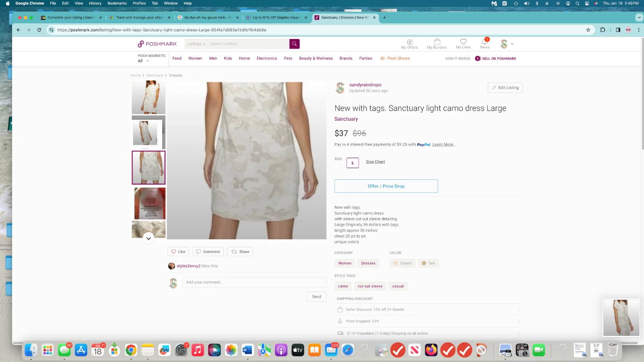Select the second dress thumbnail
This screenshot has width=644, height=362.
(x=149, y=132)
